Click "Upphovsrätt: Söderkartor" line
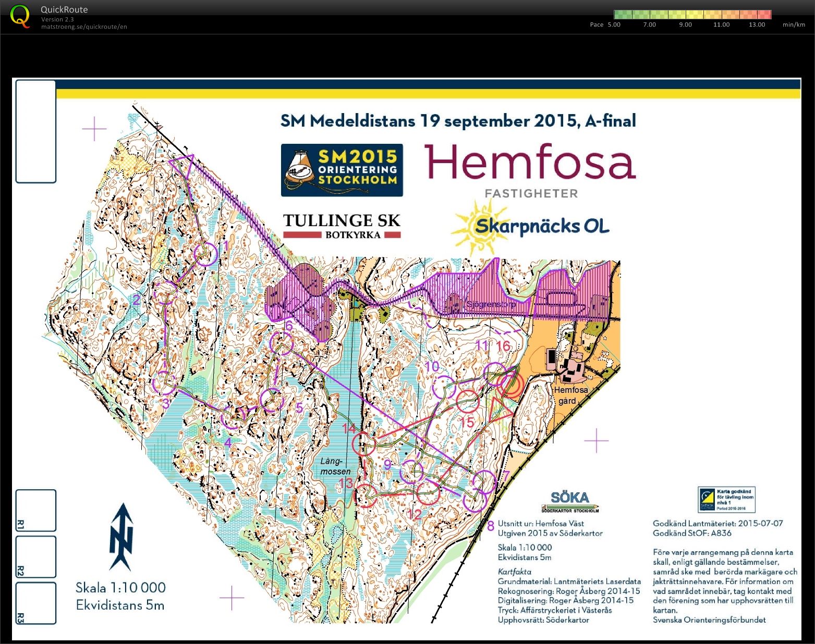Screen dimensions: 815x644 click(x=543, y=620)
